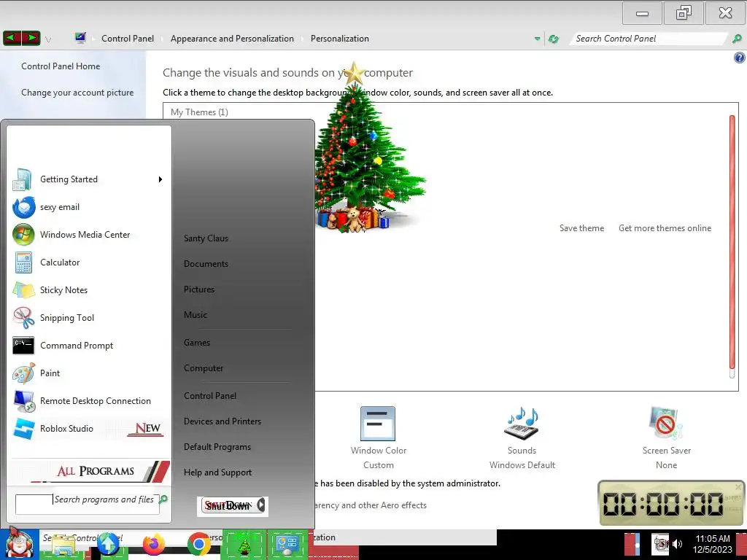The width and height of the screenshot is (747, 560).
Task: Click the network tray icon beside the speaker
Action: [661, 544]
